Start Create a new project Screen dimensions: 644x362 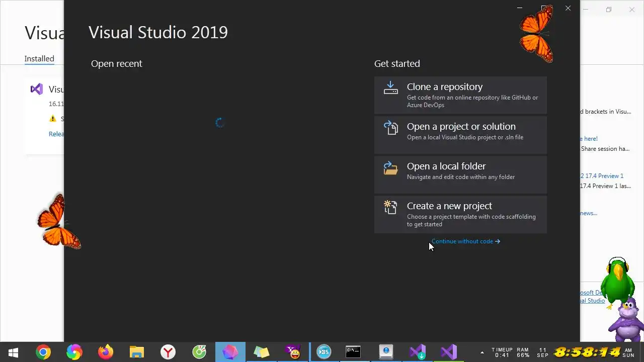point(460,214)
